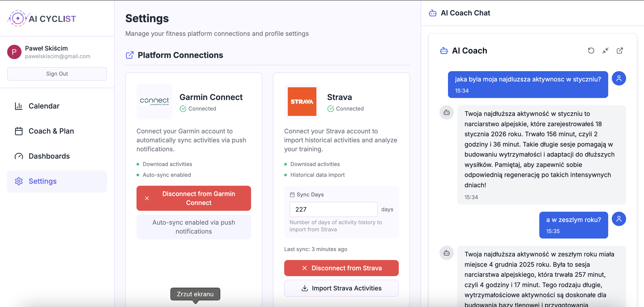Click the user avatar beside first message
644x307 pixels.
pos(618,79)
